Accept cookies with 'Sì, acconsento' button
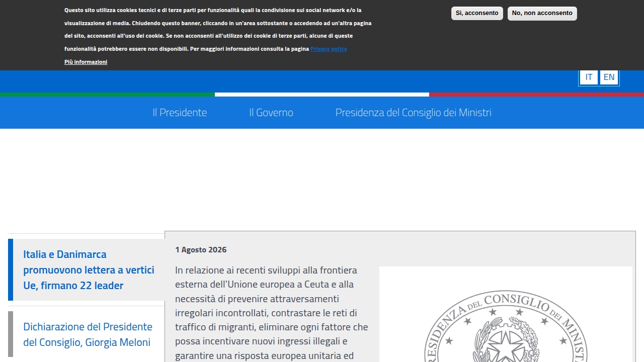644x362 pixels. pyautogui.click(x=477, y=13)
